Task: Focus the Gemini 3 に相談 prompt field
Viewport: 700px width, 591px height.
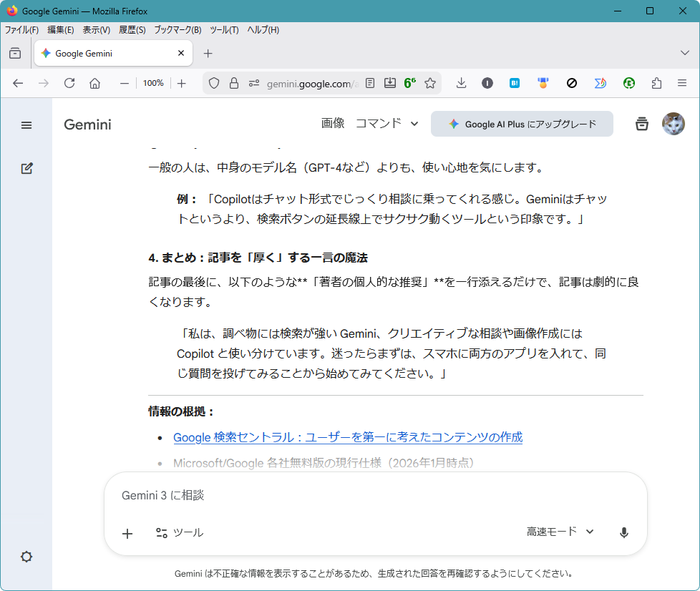Action: pyautogui.click(x=375, y=495)
